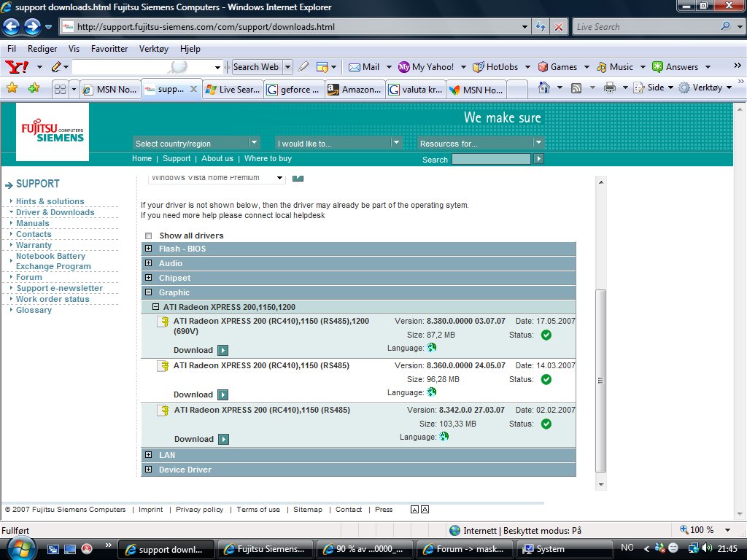Open the Windows Vista Home Premium dropdown
The height and width of the screenshot is (560, 747).
pyautogui.click(x=217, y=178)
